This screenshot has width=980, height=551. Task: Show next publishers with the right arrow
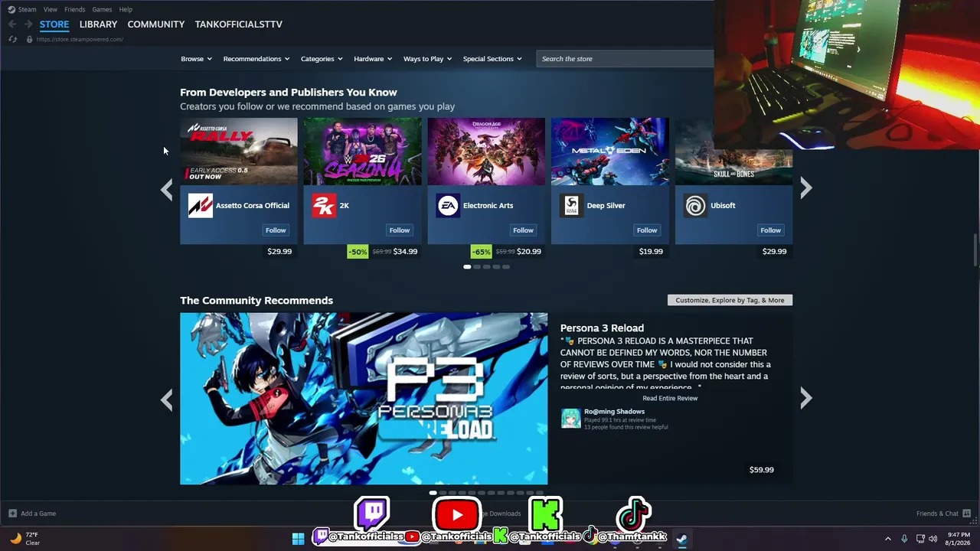point(806,189)
